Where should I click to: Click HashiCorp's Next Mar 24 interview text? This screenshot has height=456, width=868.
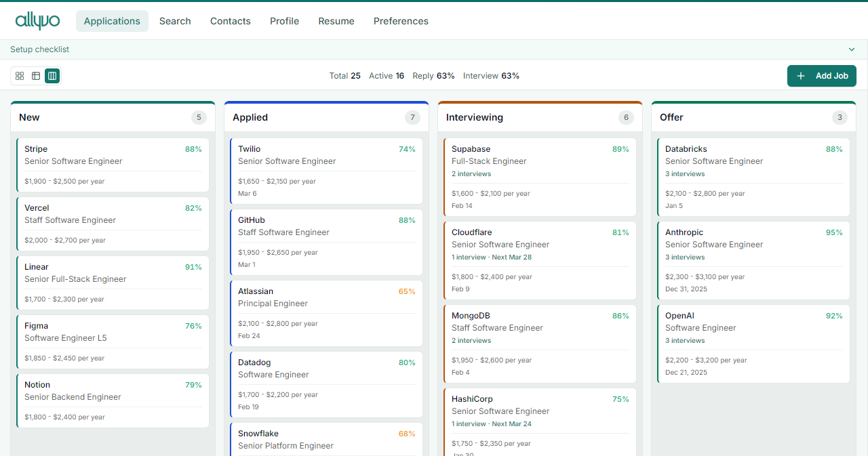(x=512, y=424)
